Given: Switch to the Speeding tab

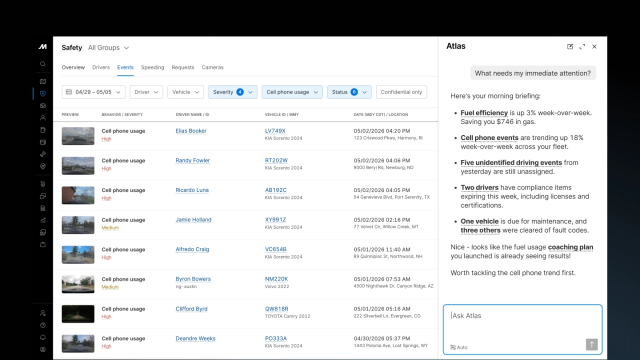Looking at the screenshot, I should (152, 67).
